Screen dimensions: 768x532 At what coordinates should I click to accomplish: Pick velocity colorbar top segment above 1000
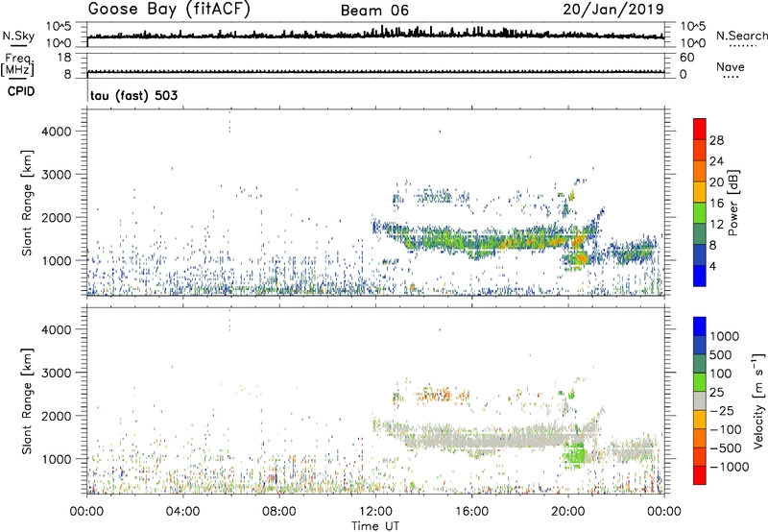point(700,326)
